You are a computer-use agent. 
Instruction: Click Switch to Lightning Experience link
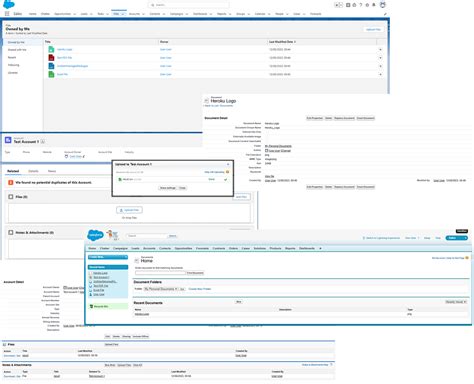[383, 238]
